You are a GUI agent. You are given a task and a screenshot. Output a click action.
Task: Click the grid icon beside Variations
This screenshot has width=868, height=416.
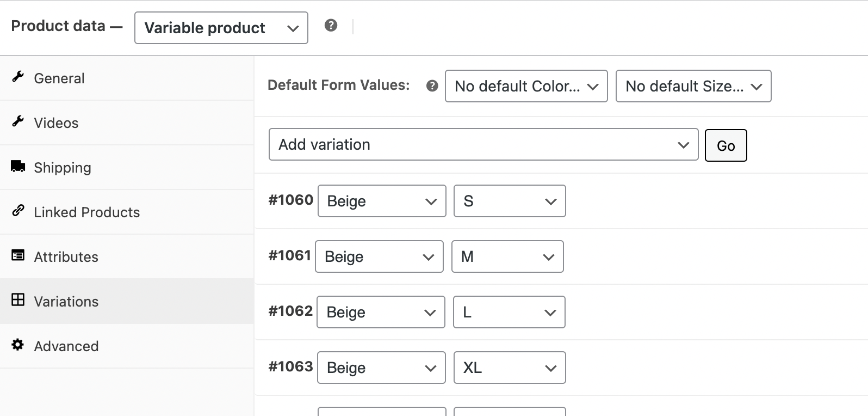18,299
